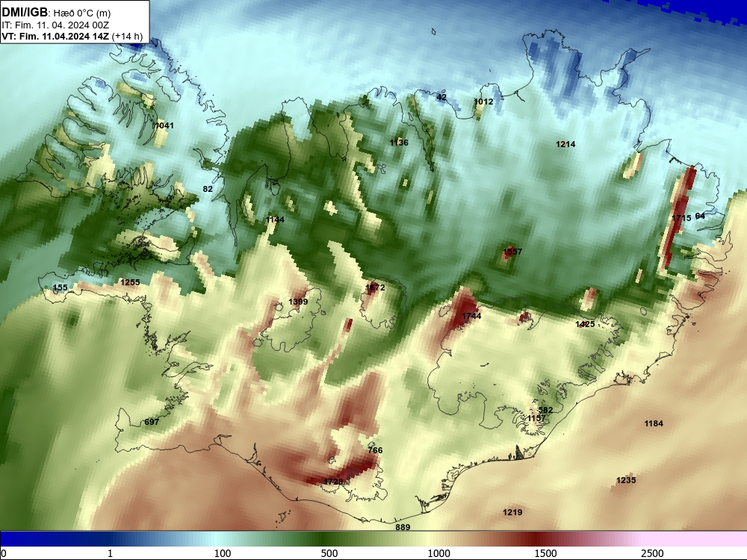
Task: Click the 1214 height value
Action: (565, 144)
